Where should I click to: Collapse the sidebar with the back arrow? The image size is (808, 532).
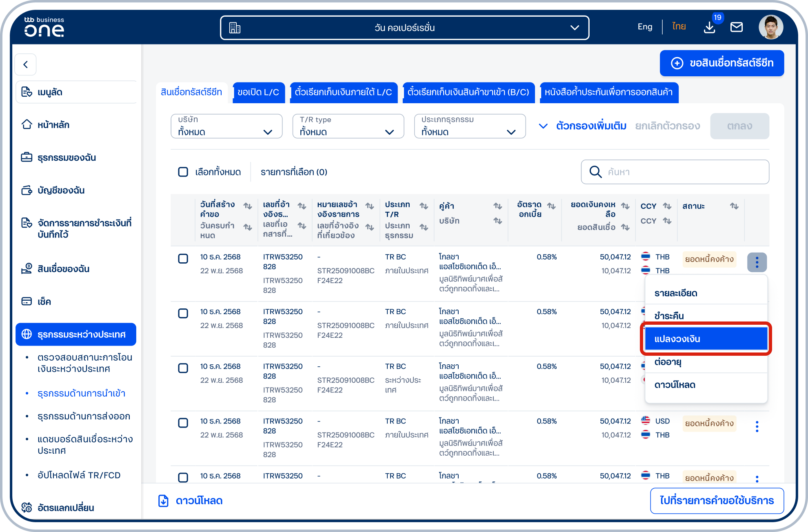[x=26, y=64]
